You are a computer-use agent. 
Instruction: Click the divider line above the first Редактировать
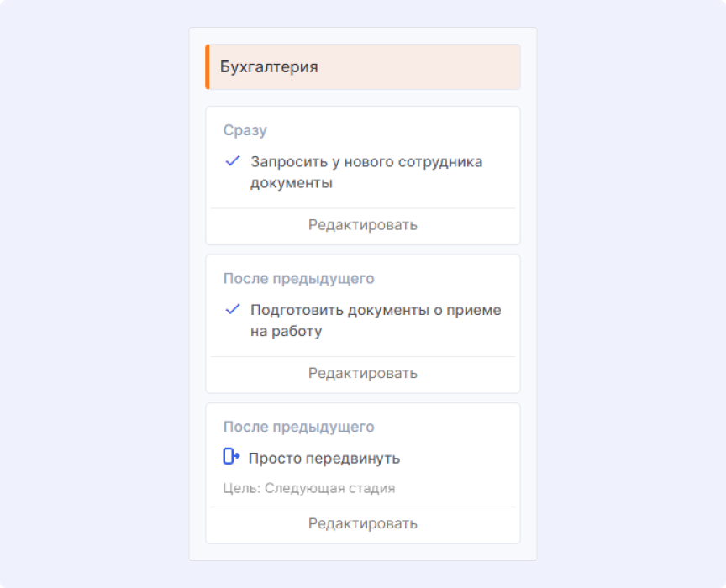pyautogui.click(x=362, y=208)
